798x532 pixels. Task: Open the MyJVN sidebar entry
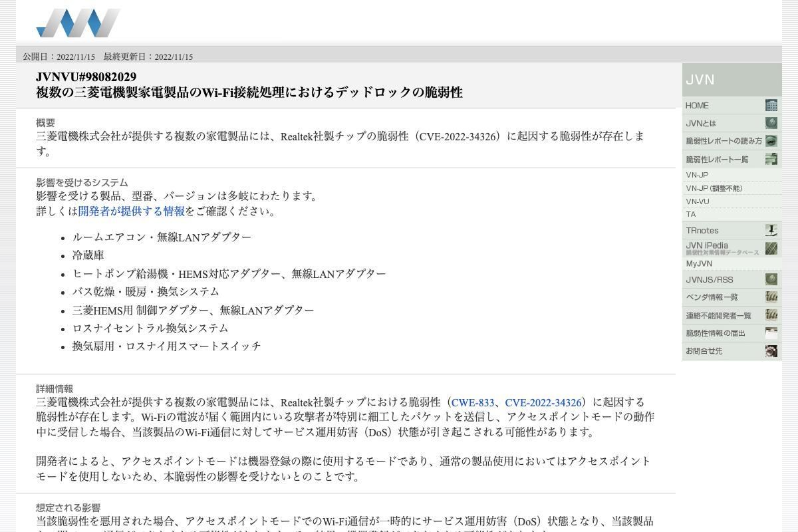pyautogui.click(x=731, y=263)
